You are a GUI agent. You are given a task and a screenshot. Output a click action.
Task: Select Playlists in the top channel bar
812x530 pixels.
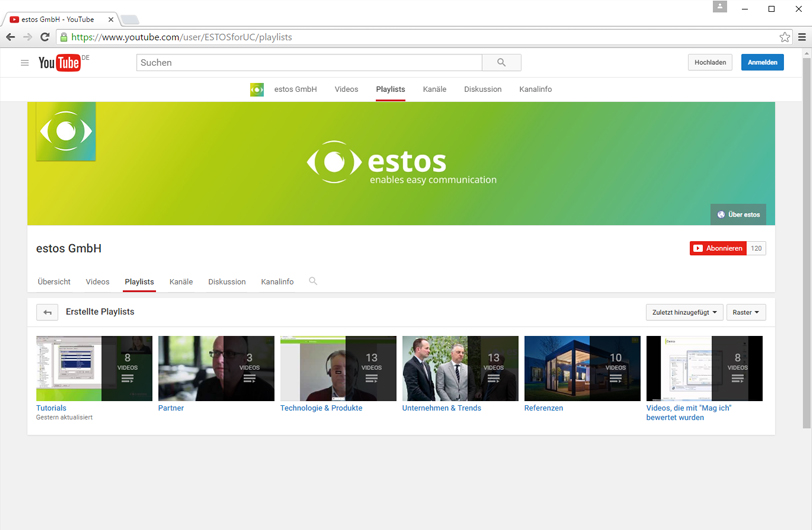(390, 89)
